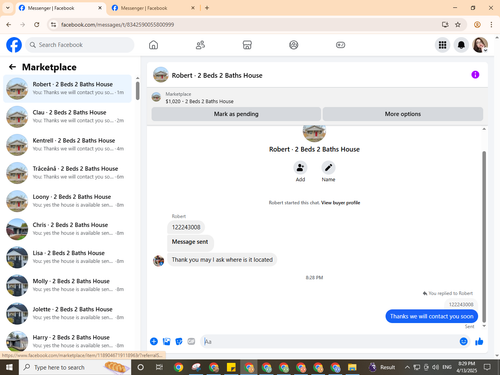Open the Facebook Home icon

pyautogui.click(x=153, y=45)
